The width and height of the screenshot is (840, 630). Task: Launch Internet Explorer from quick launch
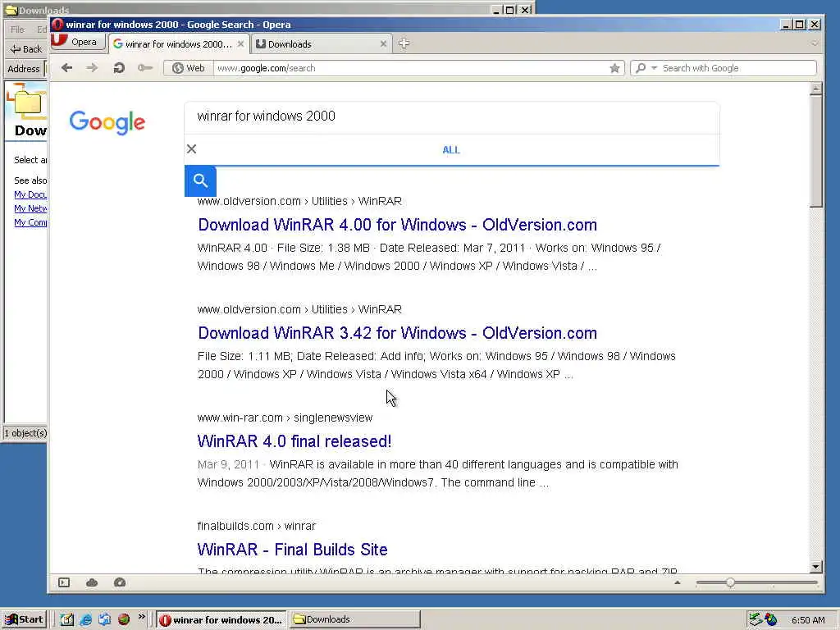(x=85, y=619)
